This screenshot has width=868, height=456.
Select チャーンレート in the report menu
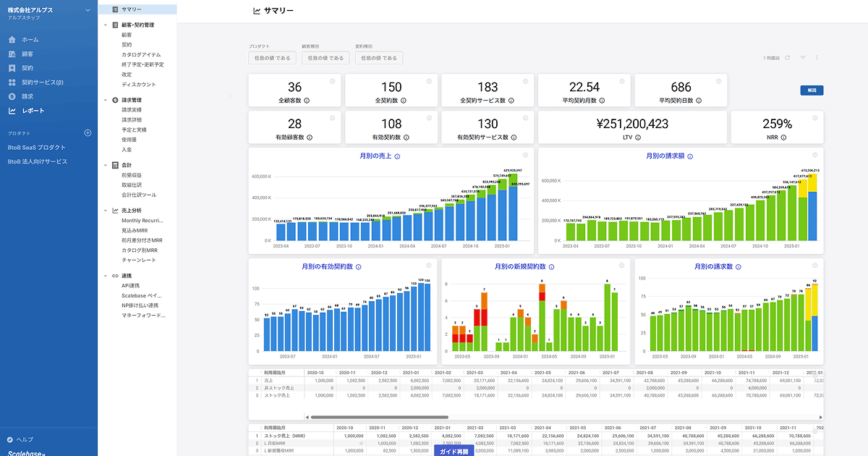(138, 260)
